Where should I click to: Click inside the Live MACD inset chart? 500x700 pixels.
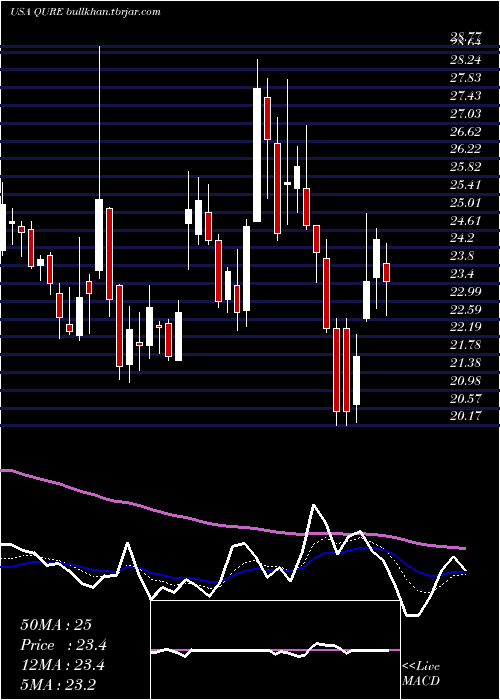pos(275,650)
